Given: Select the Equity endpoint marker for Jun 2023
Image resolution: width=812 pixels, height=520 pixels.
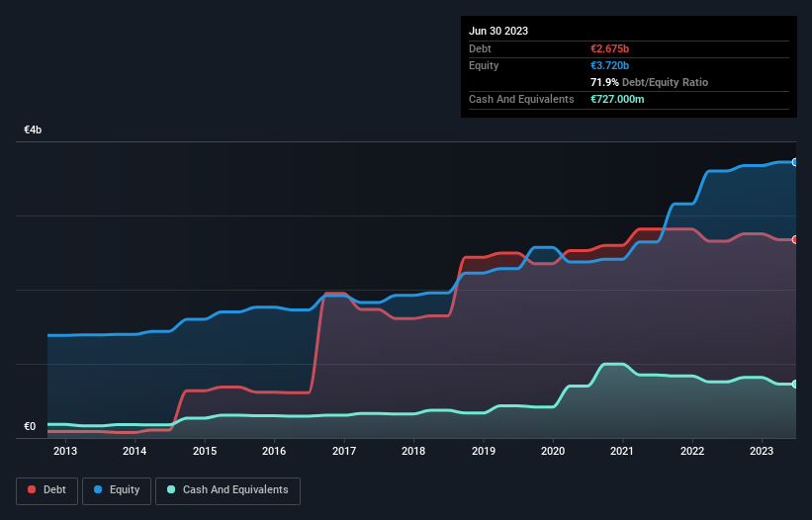Looking at the screenshot, I should (795, 162).
